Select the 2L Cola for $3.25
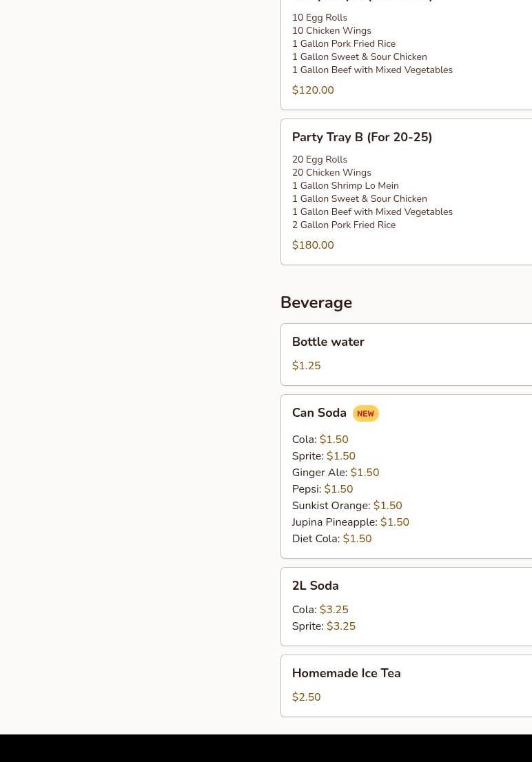Viewport: 532px width, 762px height. coord(320,610)
